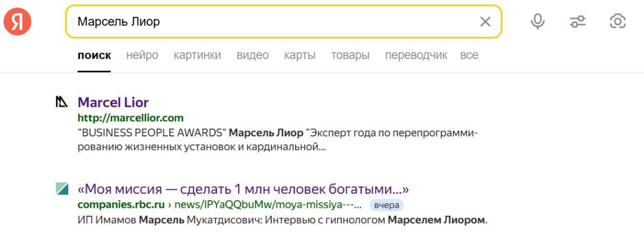This screenshot has width=644, height=247.
Task: Start voice search with microphone icon
Action: pyautogui.click(x=537, y=21)
